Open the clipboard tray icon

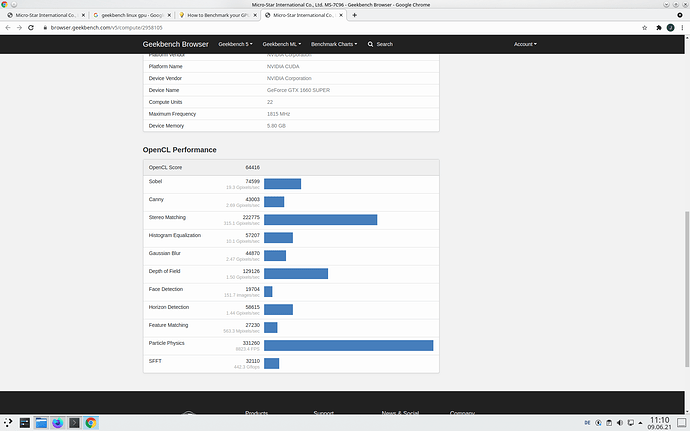(x=609, y=423)
